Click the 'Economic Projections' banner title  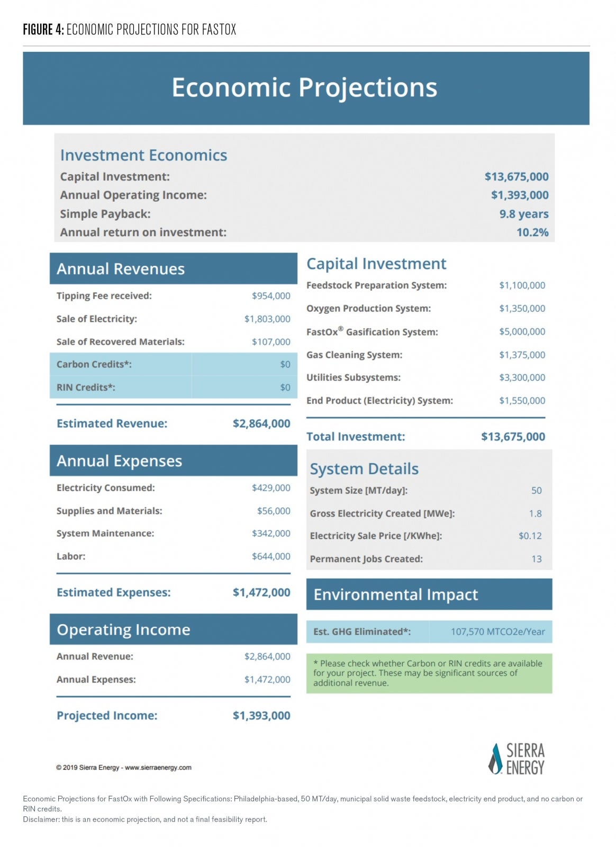[304, 87]
